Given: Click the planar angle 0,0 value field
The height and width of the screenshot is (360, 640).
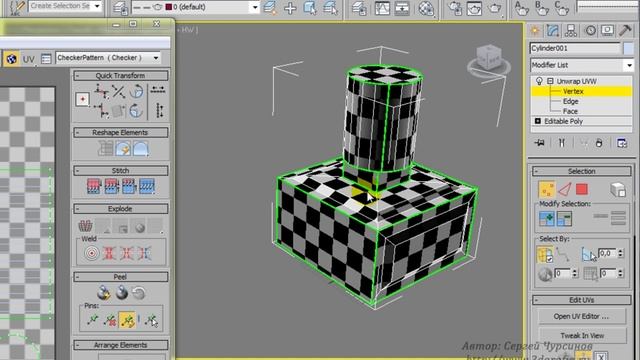Looking at the screenshot, I should click(x=607, y=253).
